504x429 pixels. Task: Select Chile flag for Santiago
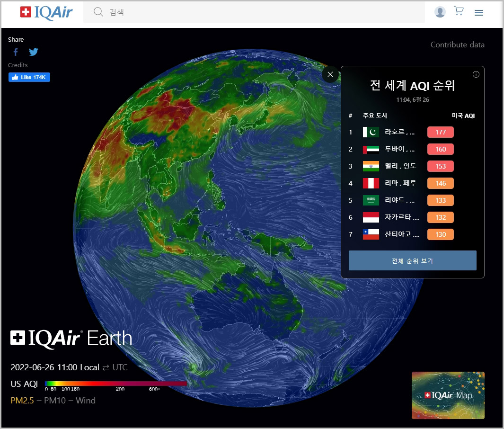[x=371, y=234]
